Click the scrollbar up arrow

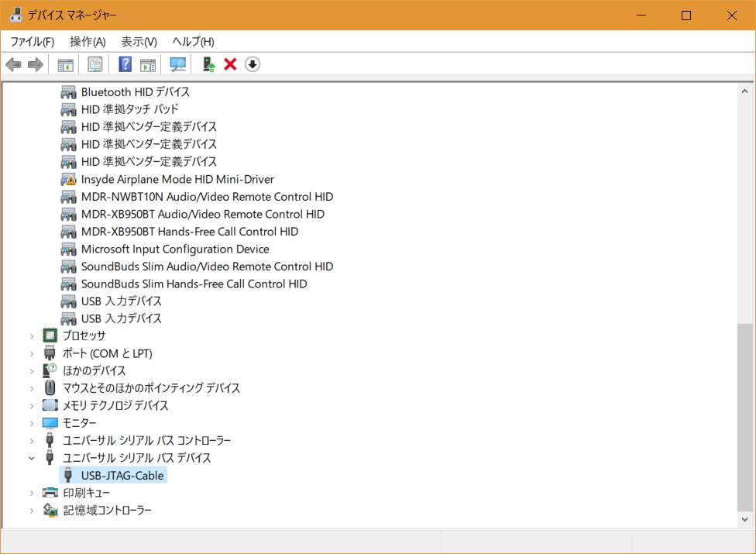click(745, 91)
